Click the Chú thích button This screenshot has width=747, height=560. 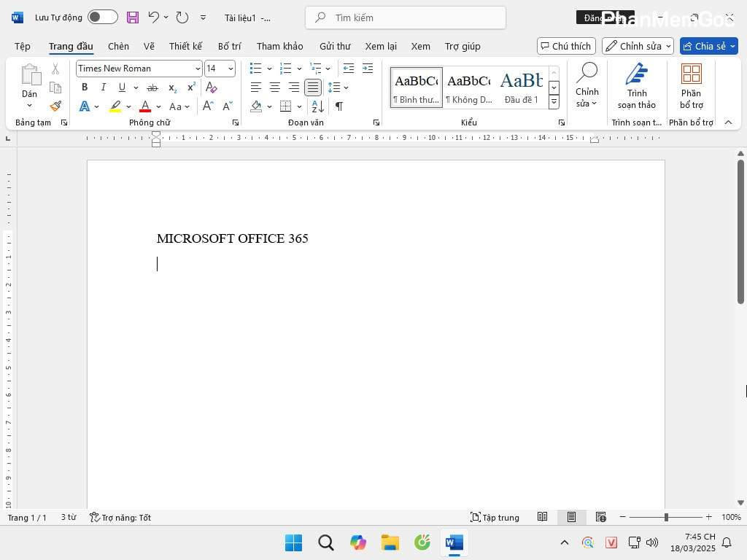(566, 46)
